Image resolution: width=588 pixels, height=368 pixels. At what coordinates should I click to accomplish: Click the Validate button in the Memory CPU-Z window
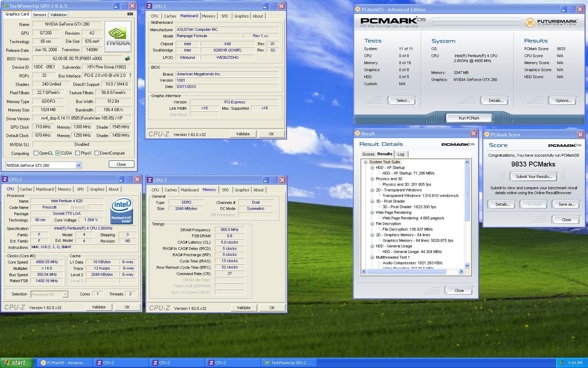click(x=244, y=308)
